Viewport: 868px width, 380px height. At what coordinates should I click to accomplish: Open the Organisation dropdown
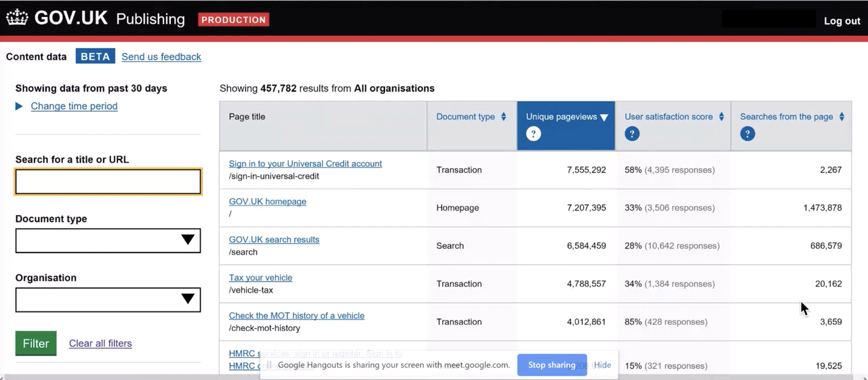(x=108, y=299)
